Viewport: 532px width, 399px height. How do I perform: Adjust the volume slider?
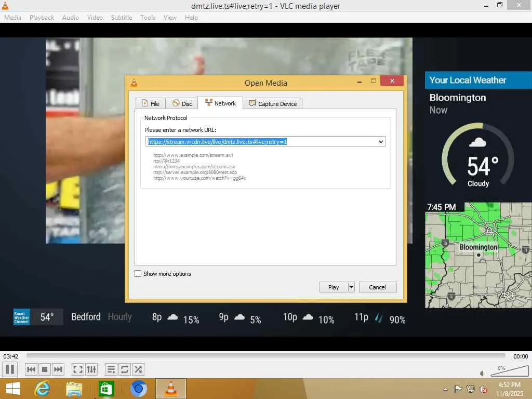click(x=509, y=371)
